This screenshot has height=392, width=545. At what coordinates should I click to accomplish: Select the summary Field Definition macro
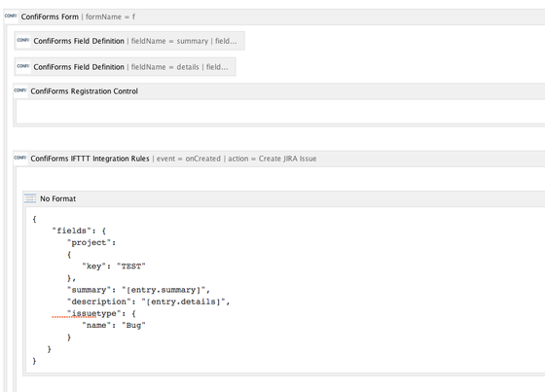click(129, 41)
